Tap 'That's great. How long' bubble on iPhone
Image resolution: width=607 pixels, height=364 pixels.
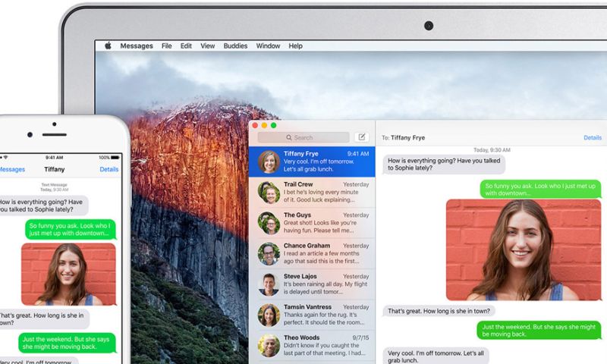click(45, 319)
